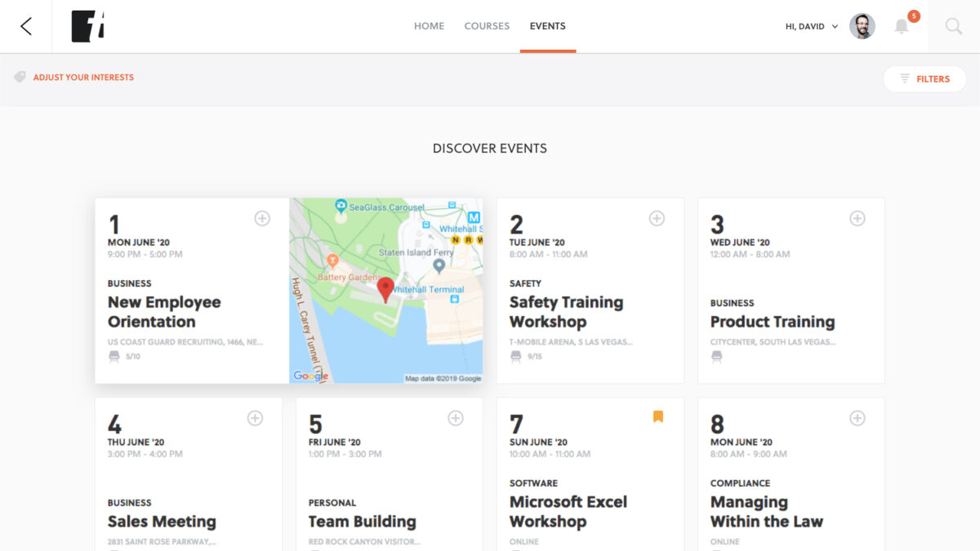This screenshot has height=551, width=980.
Task: Add Team Building with plus icon
Action: click(x=456, y=418)
